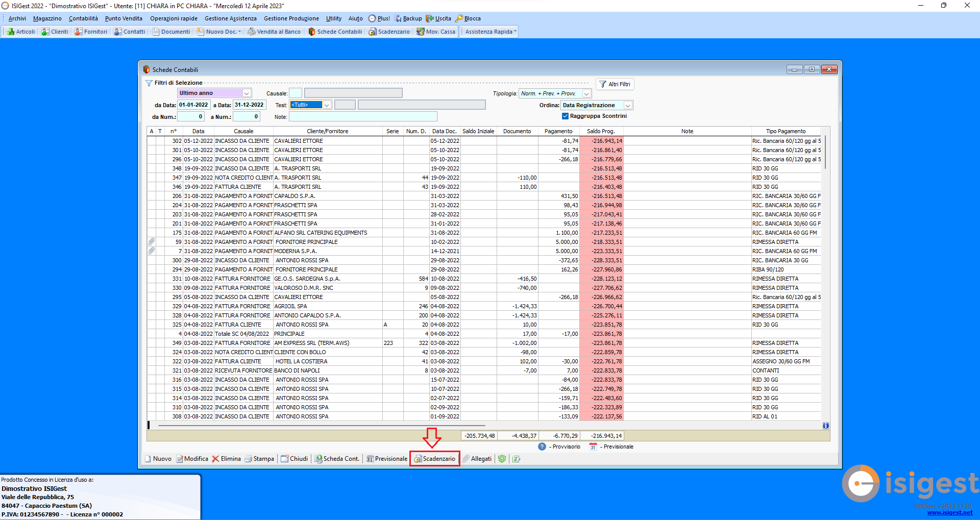
Task: Click the da Data field
Action: pos(194,105)
